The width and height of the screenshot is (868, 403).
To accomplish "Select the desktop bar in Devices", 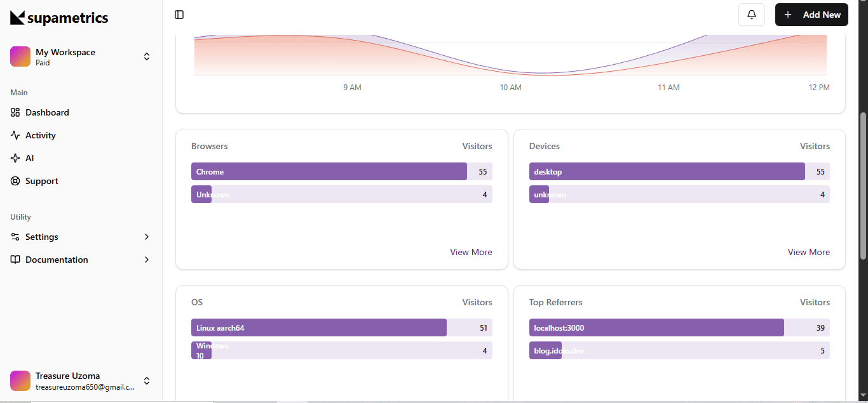I will click(667, 171).
